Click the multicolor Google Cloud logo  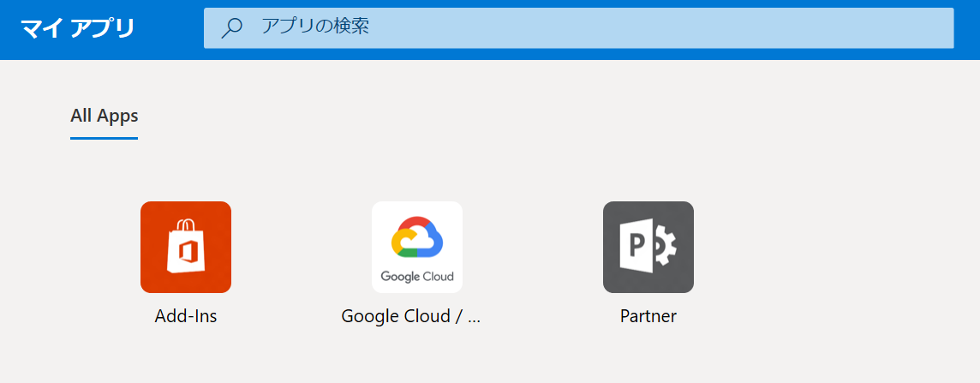(x=417, y=237)
